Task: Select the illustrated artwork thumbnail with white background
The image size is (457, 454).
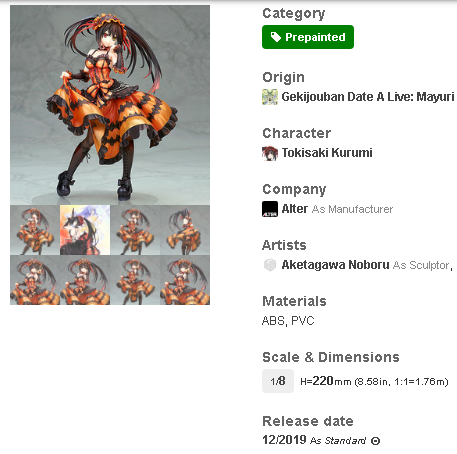Action: (85, 230)
